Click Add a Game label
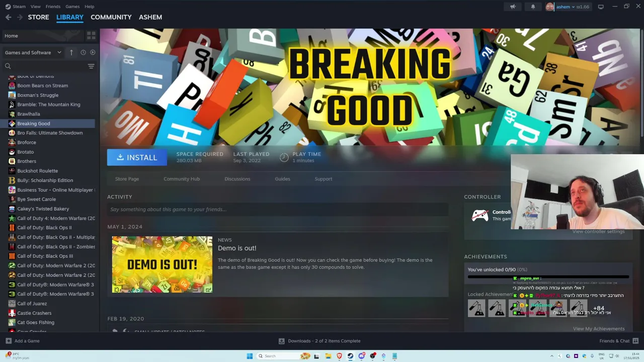644x362 pixels. pyautogui.click(x=27, y=341)
